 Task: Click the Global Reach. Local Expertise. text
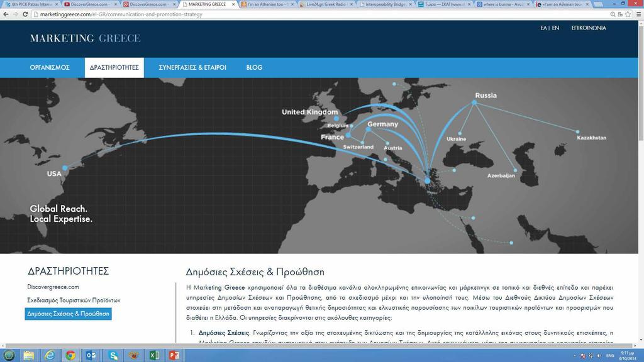[x=61, y=214]
